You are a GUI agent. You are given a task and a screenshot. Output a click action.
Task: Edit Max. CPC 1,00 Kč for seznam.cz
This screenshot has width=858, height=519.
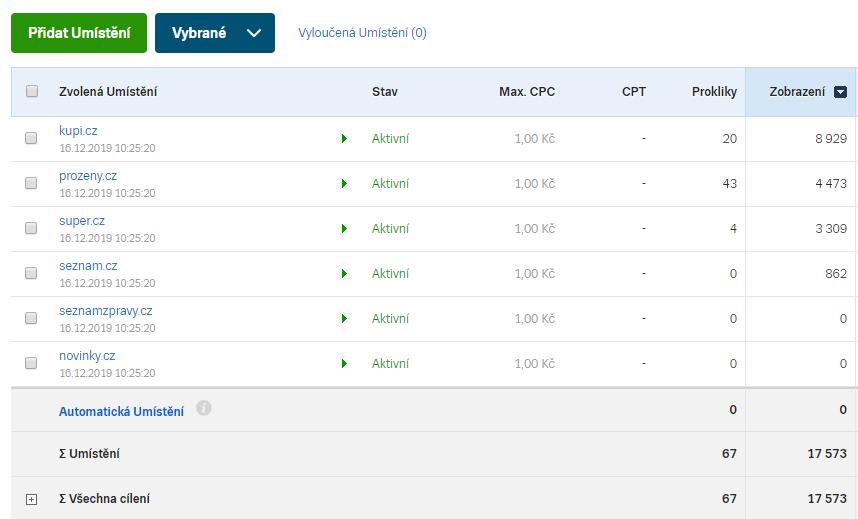click(535, 273)
